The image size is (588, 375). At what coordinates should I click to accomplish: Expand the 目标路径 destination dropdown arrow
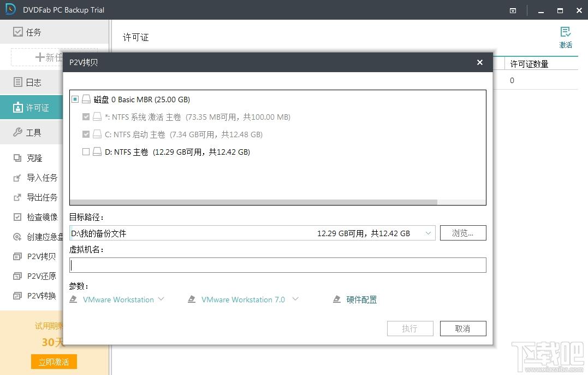point(428,233)
